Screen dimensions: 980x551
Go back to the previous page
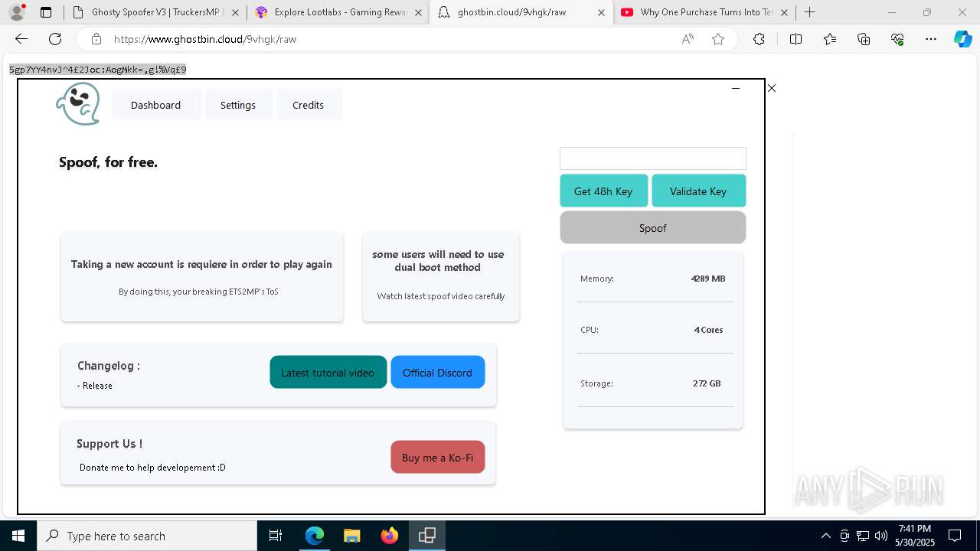click(21, 39)
